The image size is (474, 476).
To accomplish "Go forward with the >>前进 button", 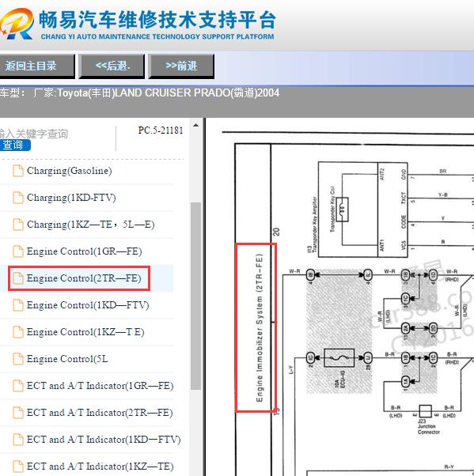I will click(x=181, y=66).
